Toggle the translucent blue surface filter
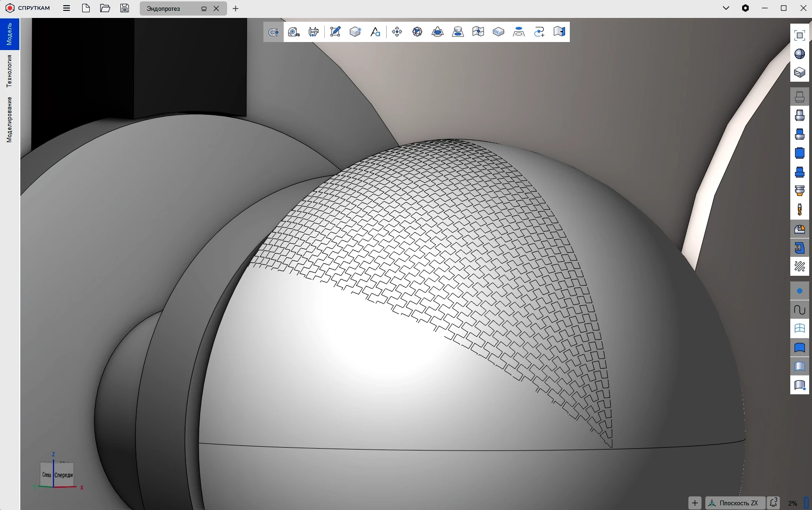This screenshot has height=510, width=812. [x=800, y=366]
